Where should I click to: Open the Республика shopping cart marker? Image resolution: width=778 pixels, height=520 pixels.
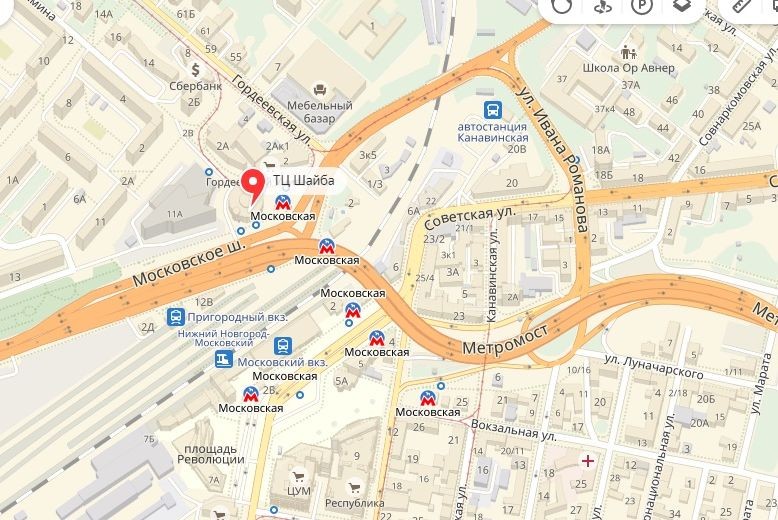click(x=354, y=488)
